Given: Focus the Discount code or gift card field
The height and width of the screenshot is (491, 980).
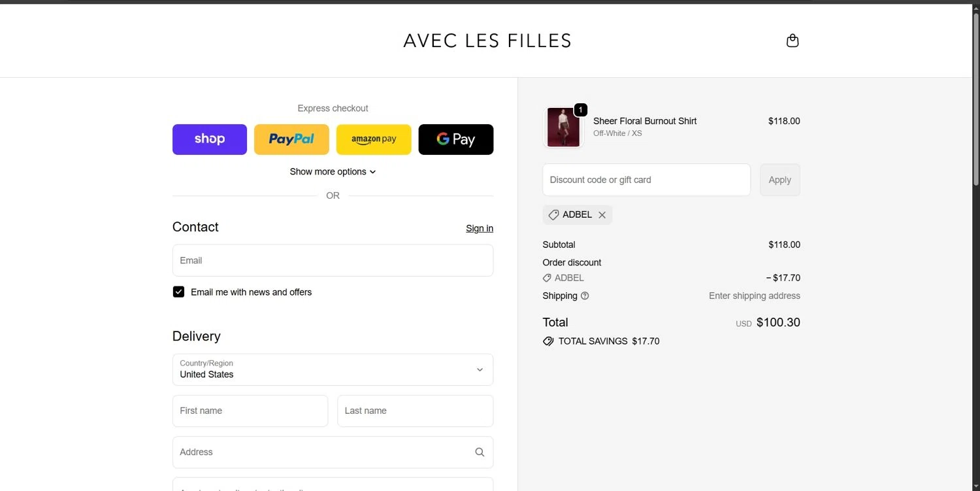Looking at the screenshot, I should [x=646, y=180].
